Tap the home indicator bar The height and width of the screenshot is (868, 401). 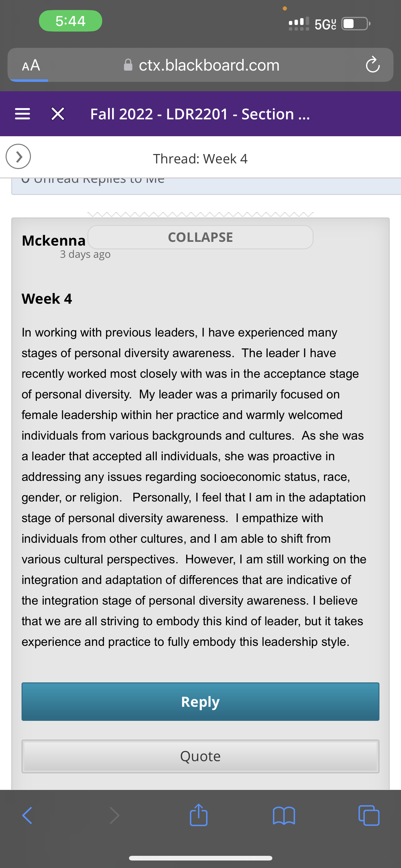pos(200,858)
